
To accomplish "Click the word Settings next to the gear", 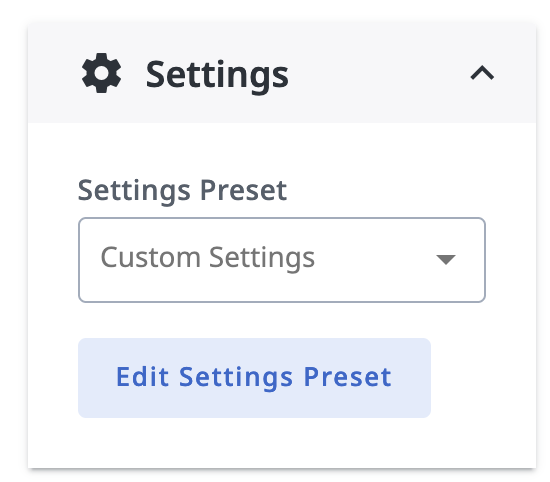I will 217,75.
